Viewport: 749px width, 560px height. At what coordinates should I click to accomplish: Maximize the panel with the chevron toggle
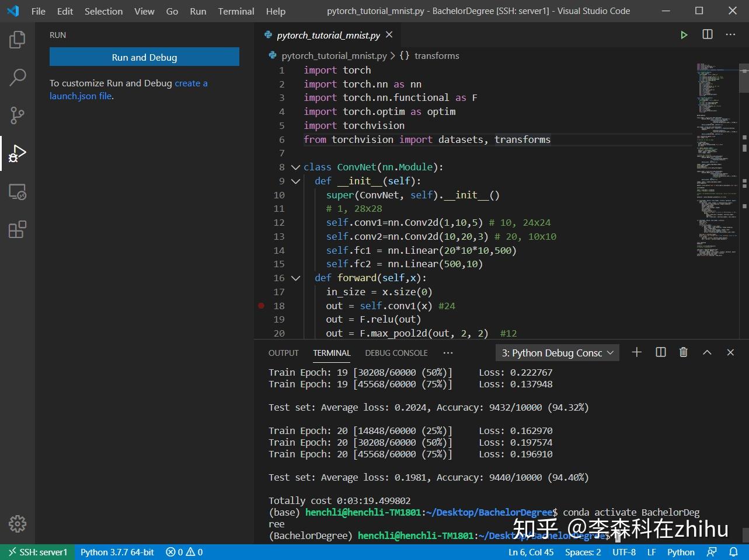[x=706, y=352]
